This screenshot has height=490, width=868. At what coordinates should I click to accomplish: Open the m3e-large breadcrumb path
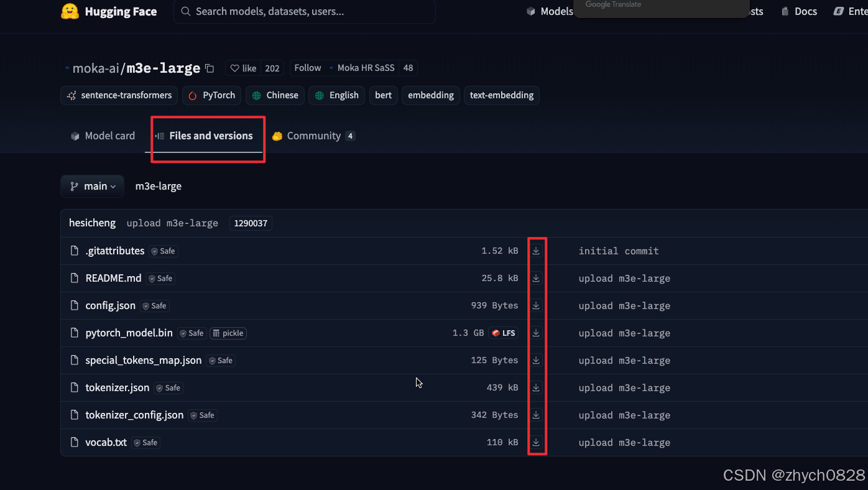pyautogui.click(x=159, y=186)
